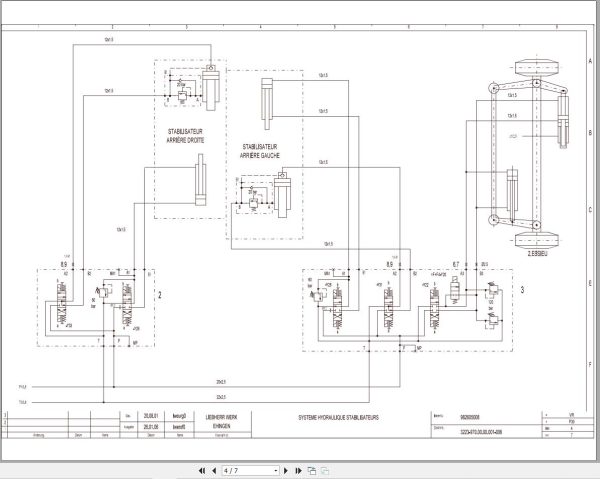
Task: Open the page number dropdown arrow
Action: (276, 471)
